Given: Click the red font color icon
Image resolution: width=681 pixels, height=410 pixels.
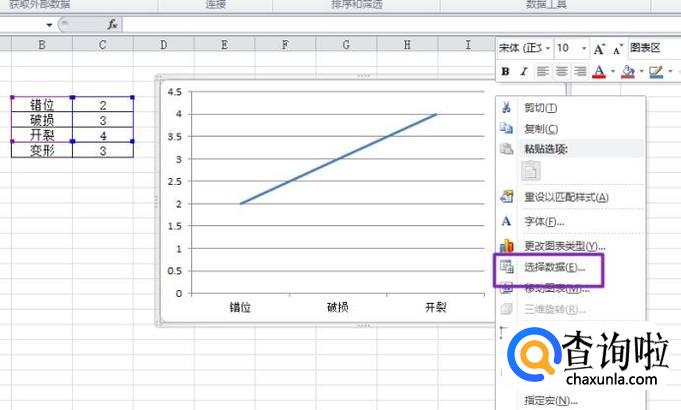Looking at the screenshot, I should click(599, 72).
